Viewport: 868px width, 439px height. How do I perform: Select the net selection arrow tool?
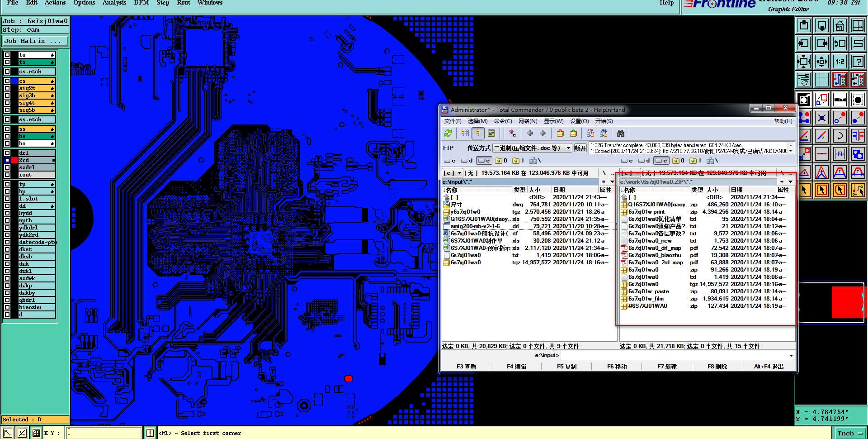pyautogui.click(x=858, y=190)
